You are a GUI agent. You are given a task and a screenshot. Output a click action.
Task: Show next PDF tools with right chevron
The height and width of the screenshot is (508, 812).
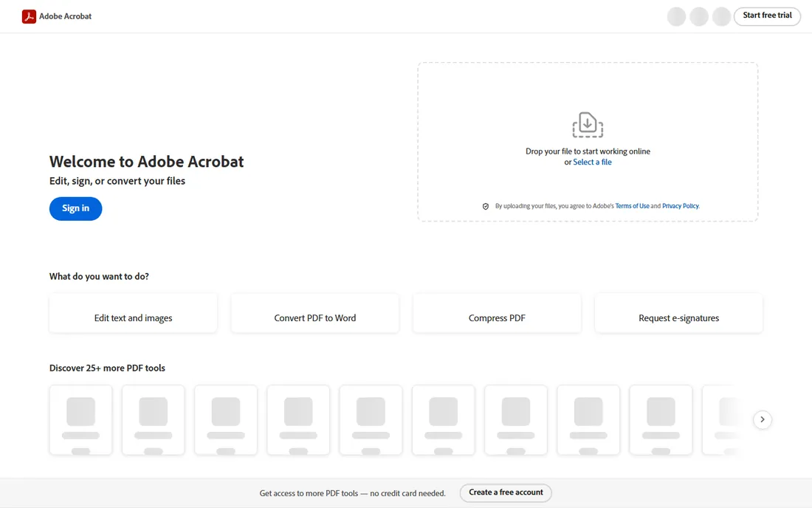(x=763, y=419)
